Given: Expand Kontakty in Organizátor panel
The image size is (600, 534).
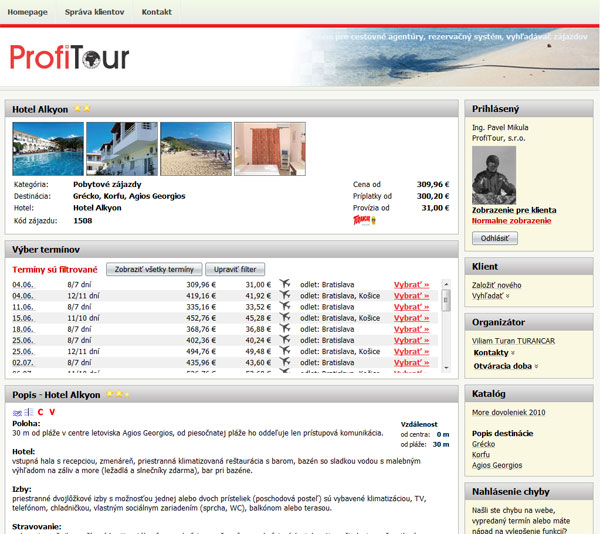Looking at the screenshot, I should pos(494,353).
